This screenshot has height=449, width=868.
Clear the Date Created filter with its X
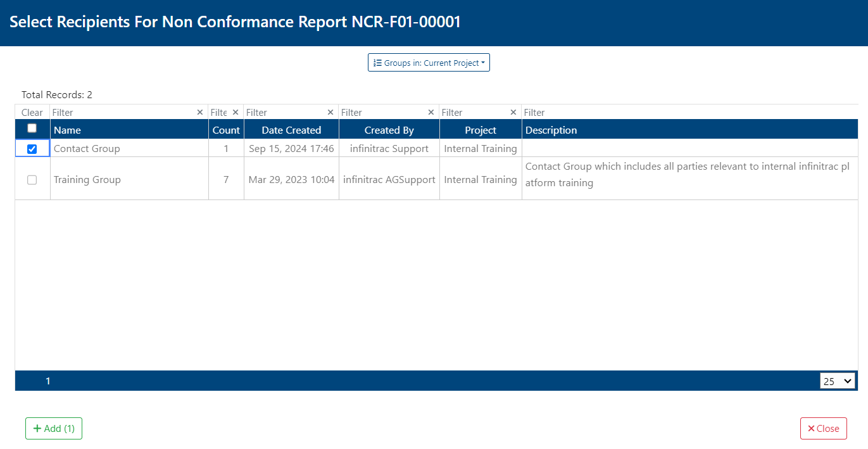pyautogui.click(x=330, y=112)
